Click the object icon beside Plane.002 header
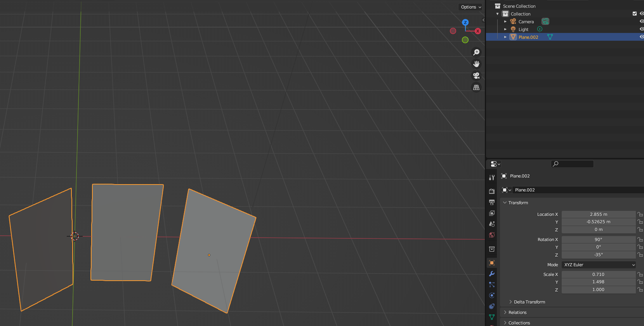 pos(504,176)
